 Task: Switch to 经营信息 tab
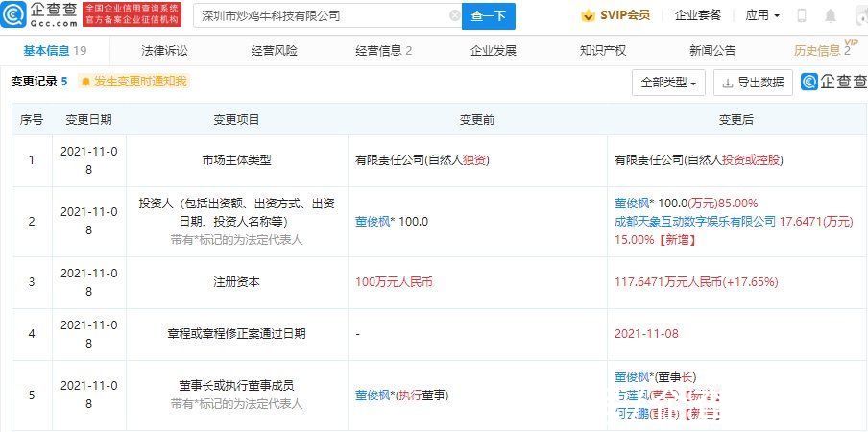click(384, 51)
